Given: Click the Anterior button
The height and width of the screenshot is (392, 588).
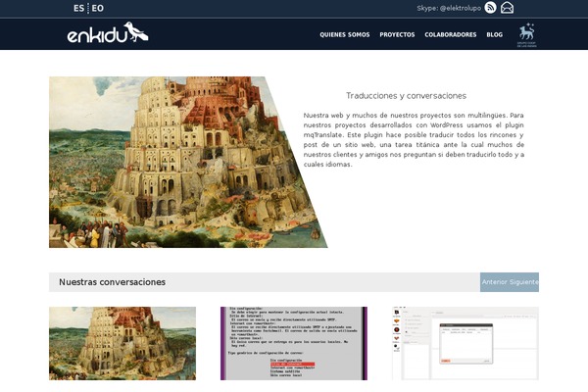Looking at the screenshot, I should (495, 282).
